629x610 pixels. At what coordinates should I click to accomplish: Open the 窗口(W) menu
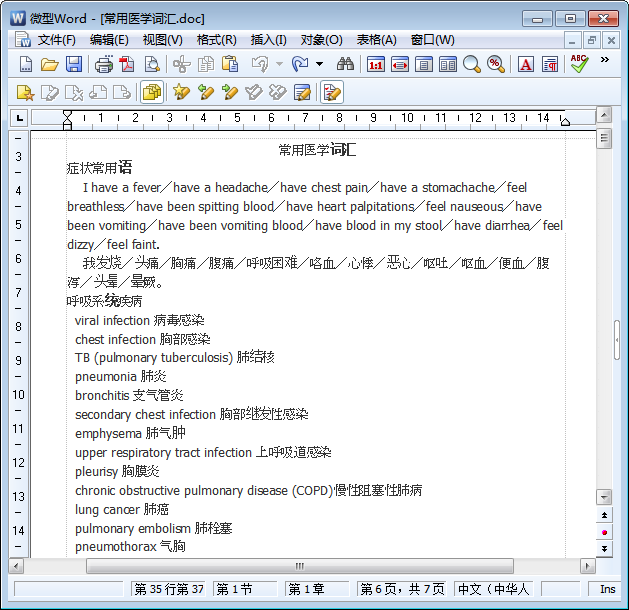432,40
